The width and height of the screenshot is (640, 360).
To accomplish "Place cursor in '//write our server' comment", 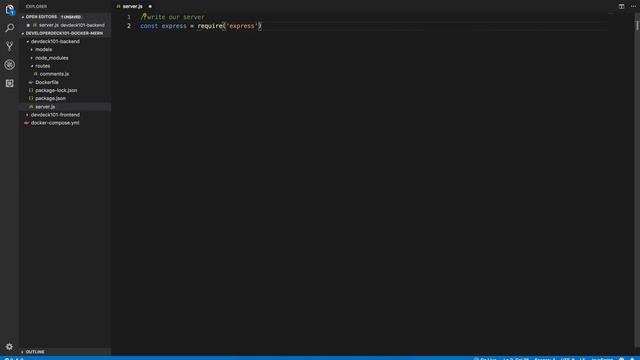I will [x=173, y=17].
